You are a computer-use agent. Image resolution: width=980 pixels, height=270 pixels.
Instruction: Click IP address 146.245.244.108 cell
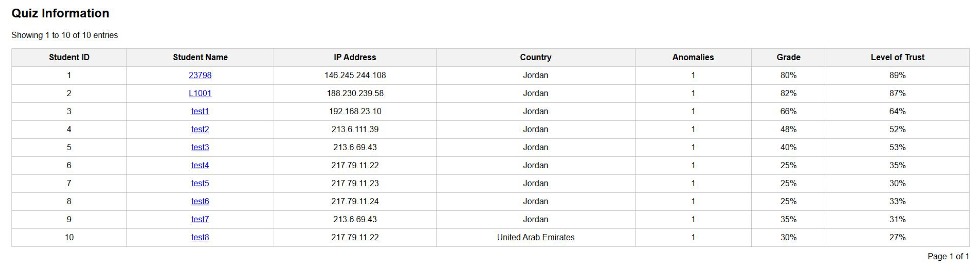(355, 75)
